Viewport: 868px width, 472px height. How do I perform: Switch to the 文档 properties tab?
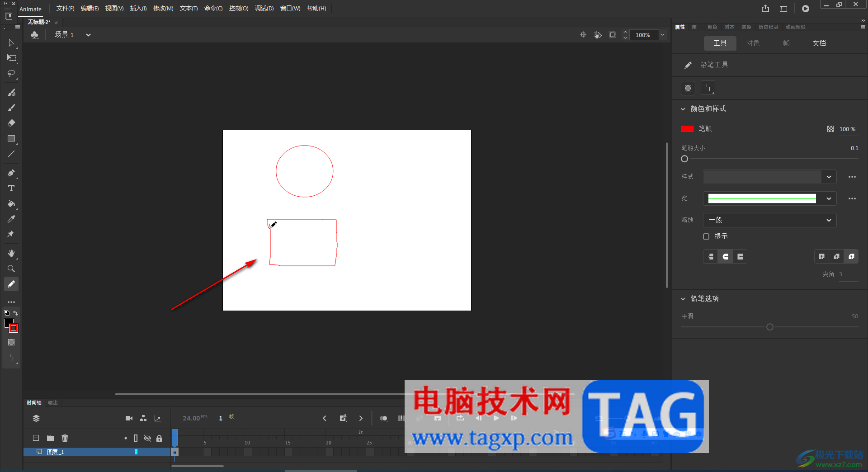point(819,43)
